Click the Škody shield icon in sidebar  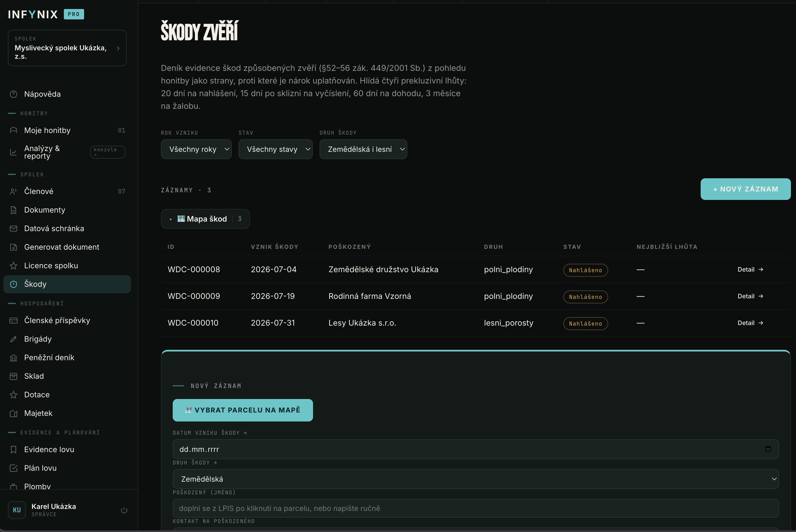point(14,284)
